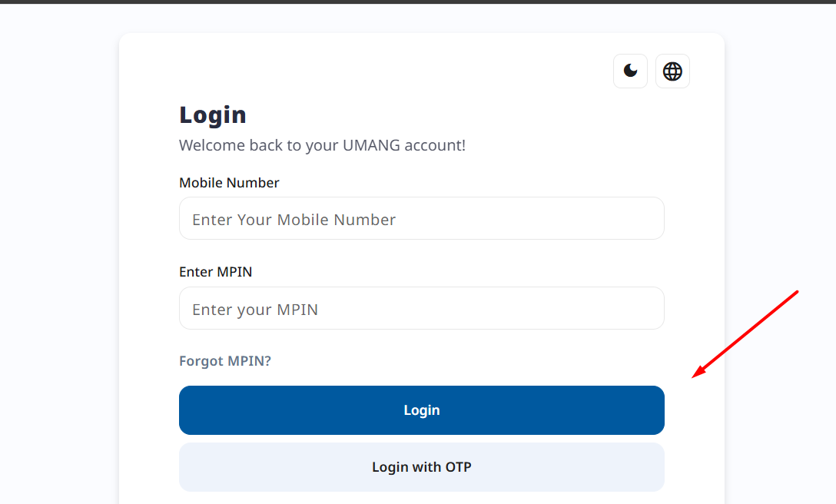Open region settings through the globe icon
This screenshot has height=504, width=836.
(x=672, y=71)
